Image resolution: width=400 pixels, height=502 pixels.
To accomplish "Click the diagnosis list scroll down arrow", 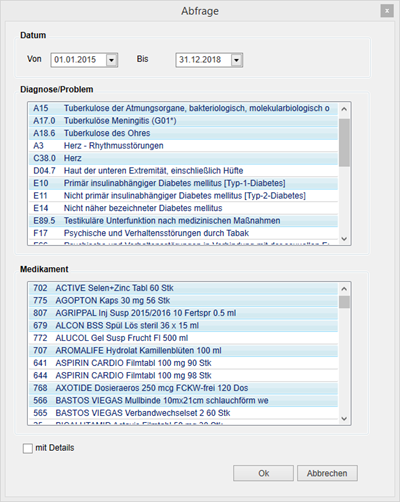I will (344, 239).
